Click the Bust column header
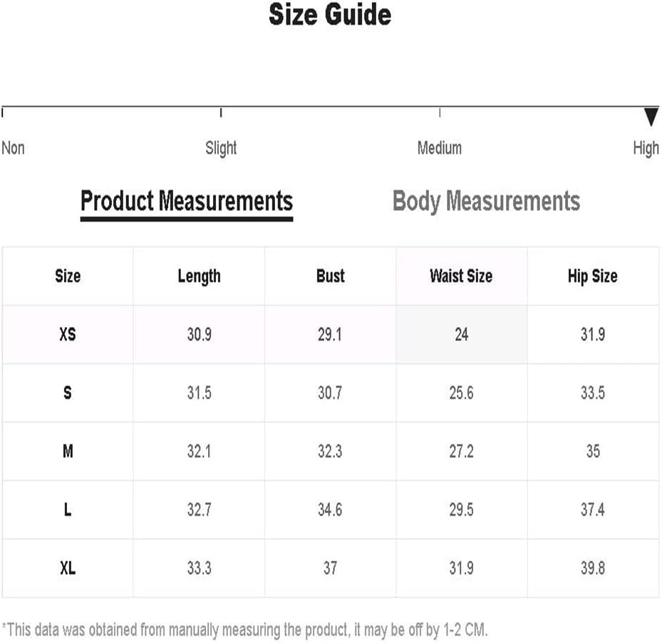 pos(330,276)
